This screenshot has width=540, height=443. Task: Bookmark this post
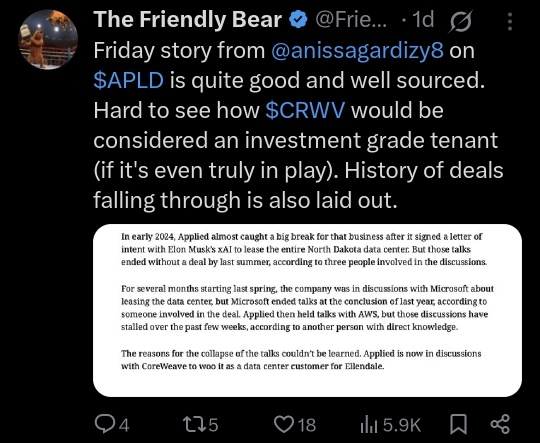tap(458, 424)
